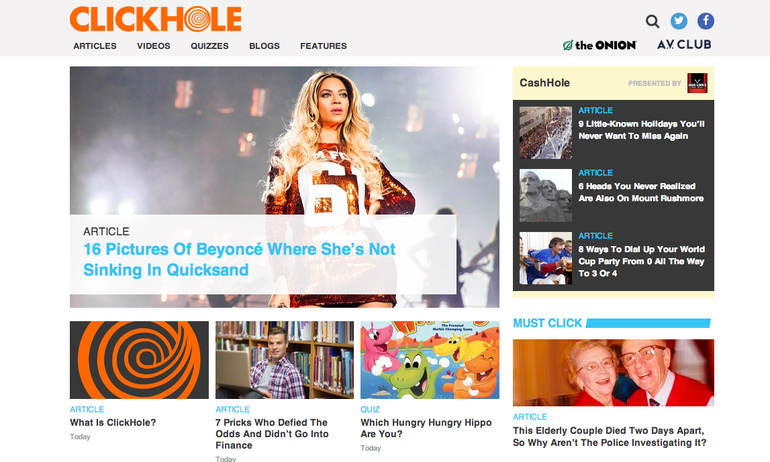Click the orange spiral thumbnail
Viewport: 770px width, 462px height.
click(x=139, y=360)
